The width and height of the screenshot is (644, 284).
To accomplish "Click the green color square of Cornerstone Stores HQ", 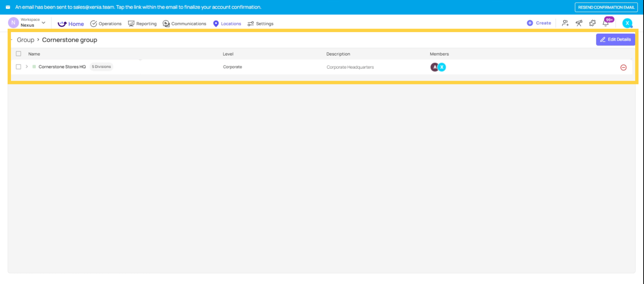I will (34, 67).
